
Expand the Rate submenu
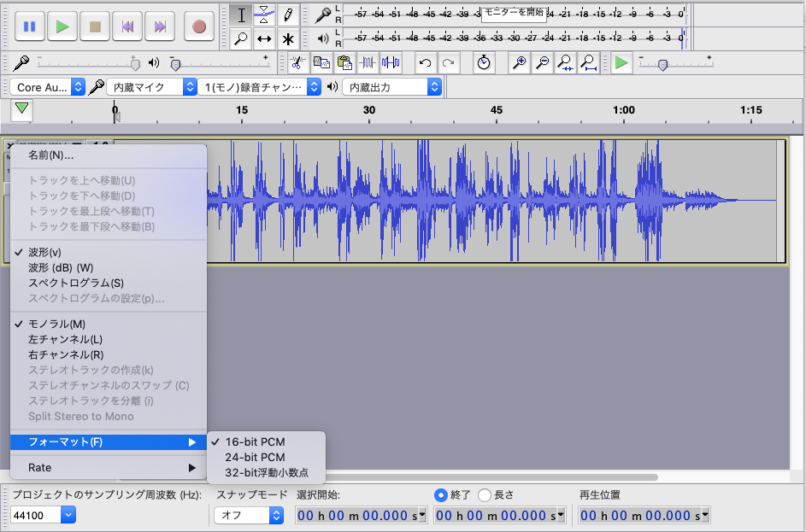tap(109, 467)
